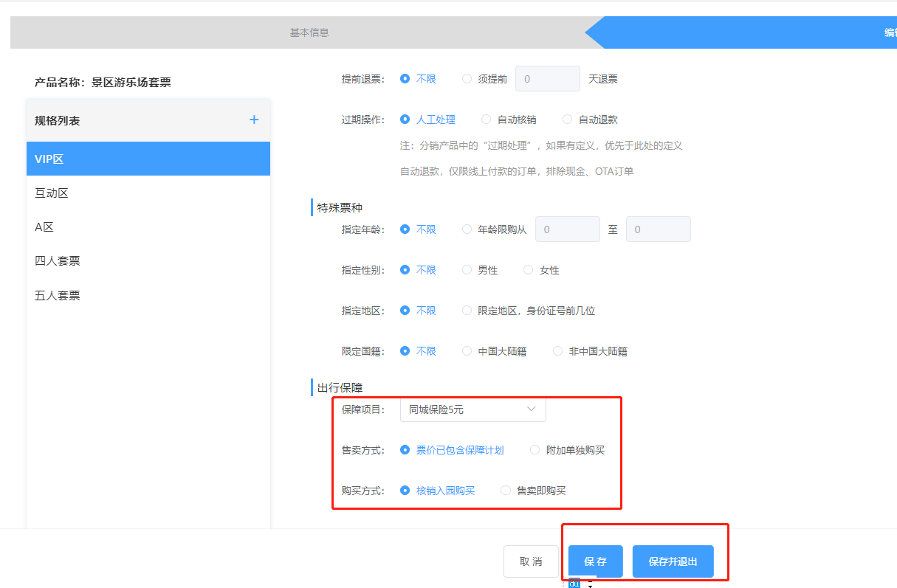Choose 售卖即购买 for 购买方式

[x=506, y=491]
